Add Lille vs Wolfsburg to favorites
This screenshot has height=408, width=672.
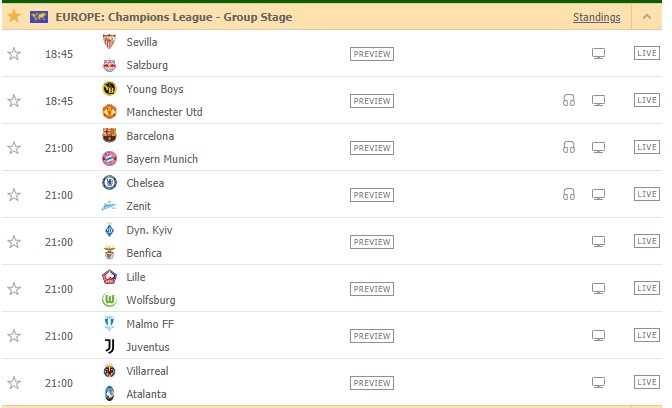[x=14, y=289]
